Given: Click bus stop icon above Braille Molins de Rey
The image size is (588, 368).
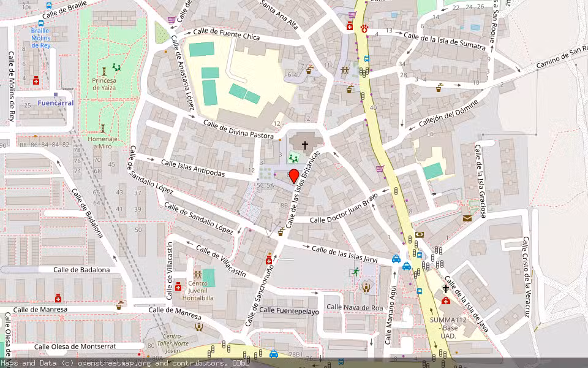Looking at the screenshot, I should (x=41, y=23).
